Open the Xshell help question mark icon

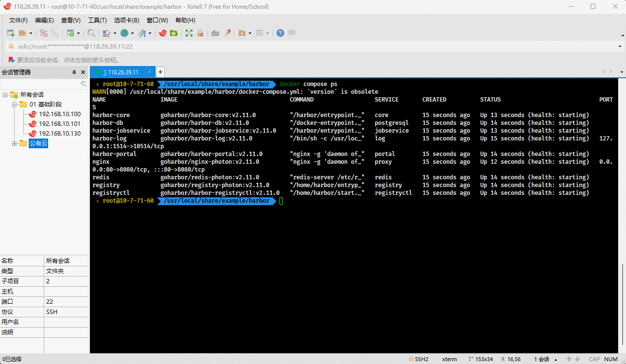280,33
